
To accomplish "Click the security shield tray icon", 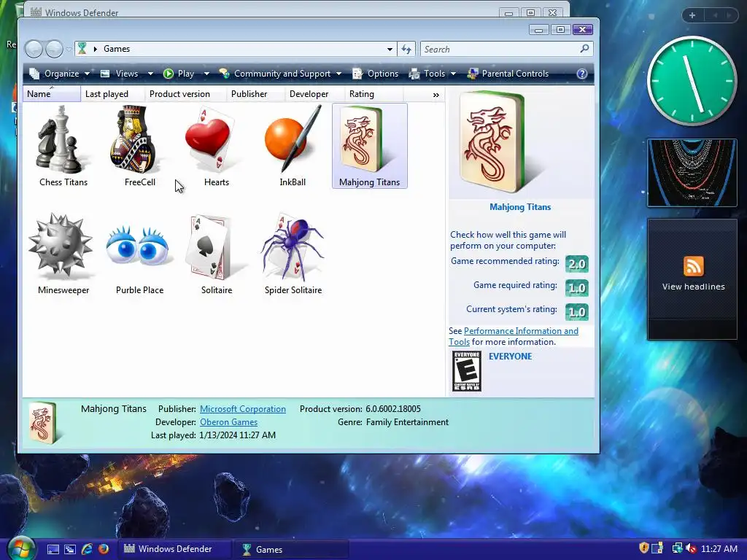I will coord(644,548).
